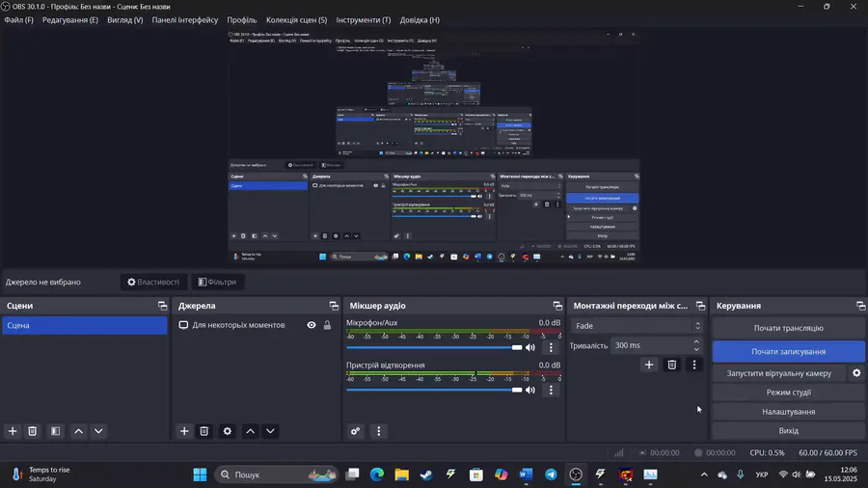868x488 pixels.
Task: Toggle visibility eye of Для некоторых моментов
Action: click(312, 325)
